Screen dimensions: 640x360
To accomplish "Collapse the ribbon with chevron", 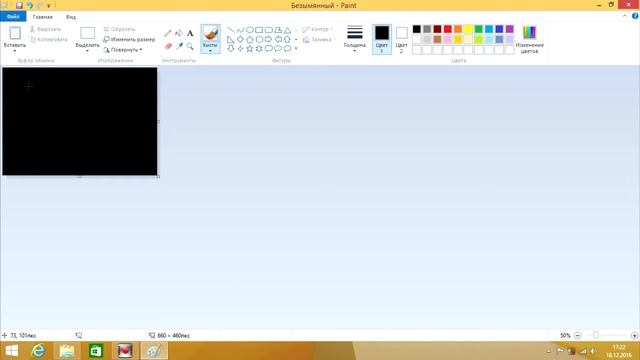I will coord(624,16).
